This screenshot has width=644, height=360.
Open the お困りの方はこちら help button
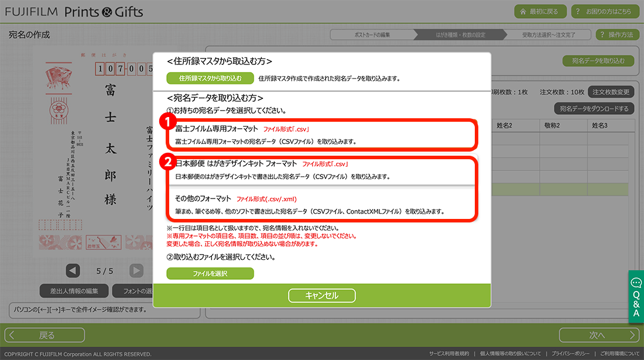(x=603, y=12)
